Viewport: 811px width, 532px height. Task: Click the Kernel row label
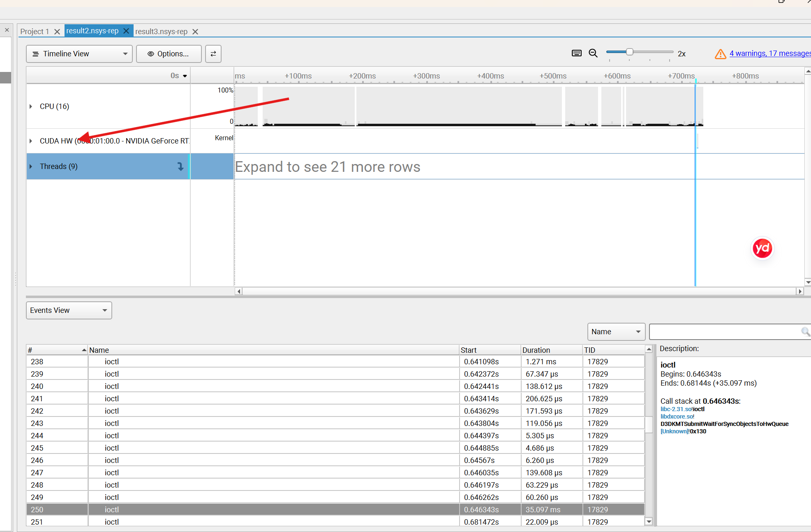[x=224, y=138]
